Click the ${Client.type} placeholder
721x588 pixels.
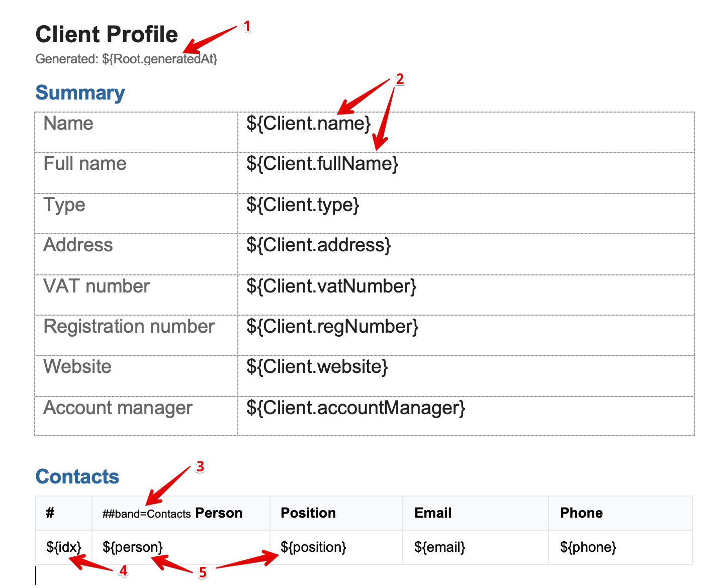[x=303, y=205]
